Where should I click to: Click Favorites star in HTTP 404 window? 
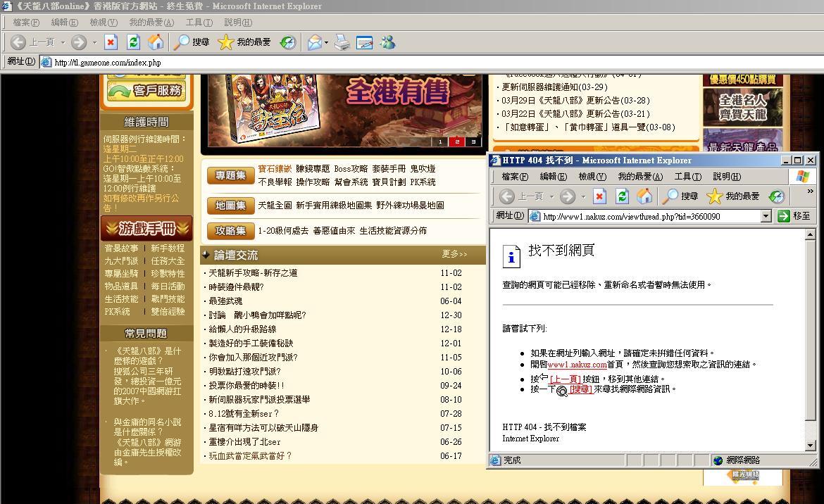(715, 196)
